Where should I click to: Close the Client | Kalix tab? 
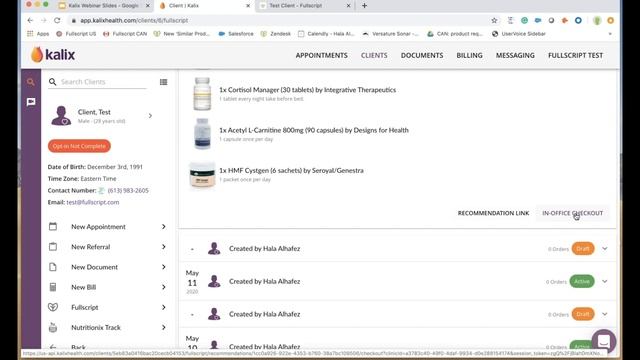click(x=248, y=6)
